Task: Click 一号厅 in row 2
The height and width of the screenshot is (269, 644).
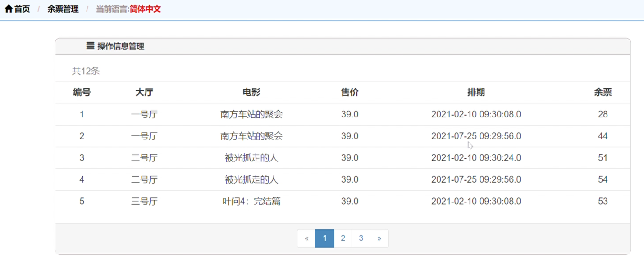Action: click(144, 136)
